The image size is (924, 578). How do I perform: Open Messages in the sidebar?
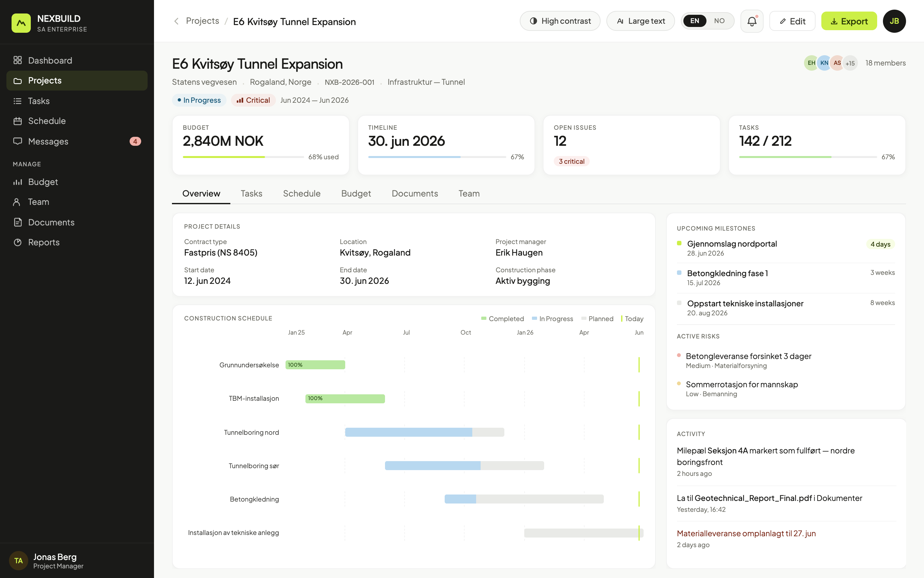tap(77, 141)
